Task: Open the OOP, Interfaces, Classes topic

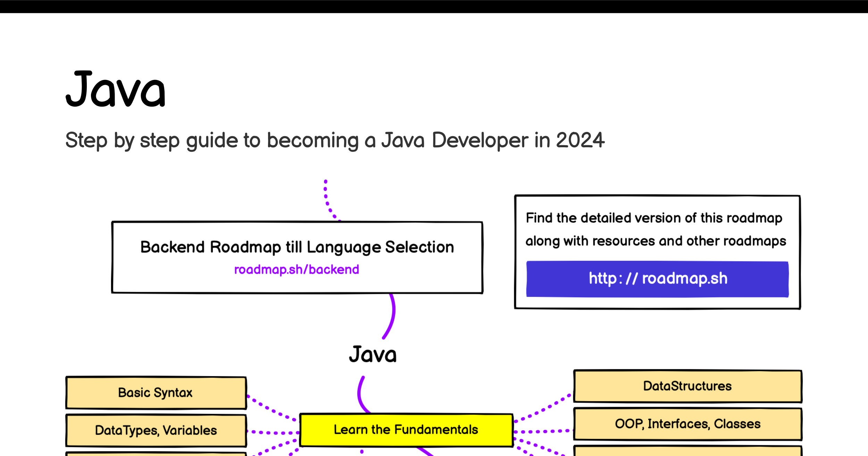Action: click(687, 424)
